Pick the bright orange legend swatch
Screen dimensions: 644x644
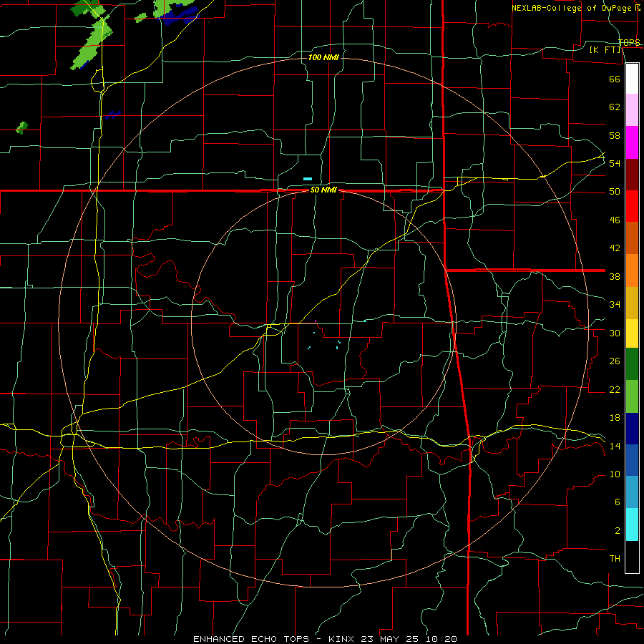pyautogui.click(x=632, y=270)
